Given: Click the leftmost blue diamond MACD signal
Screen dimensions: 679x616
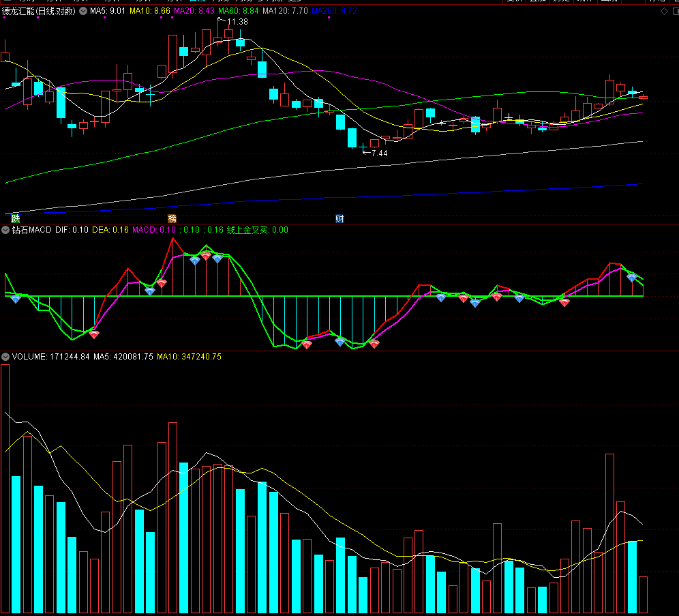Looking at the screenshot, I should (x=16, y=299).
